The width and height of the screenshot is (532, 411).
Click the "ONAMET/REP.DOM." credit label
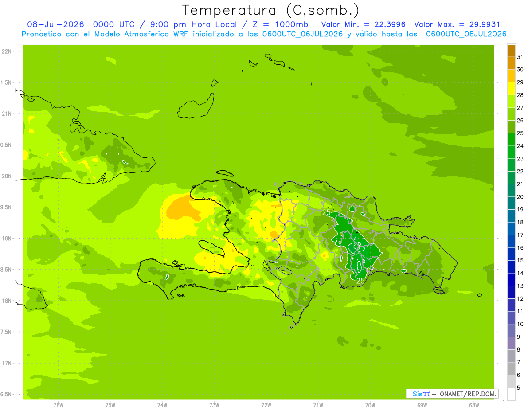pos(468,394)
